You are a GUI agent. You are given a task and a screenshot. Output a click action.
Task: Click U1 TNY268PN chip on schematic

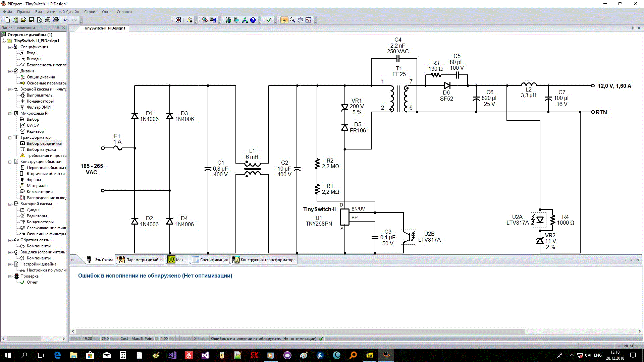tap(345, 217)
